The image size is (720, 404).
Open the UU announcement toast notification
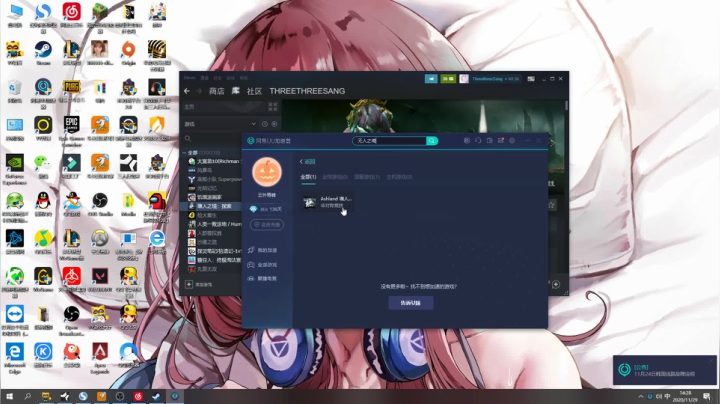pyautogui.click(x=664, y=370)
